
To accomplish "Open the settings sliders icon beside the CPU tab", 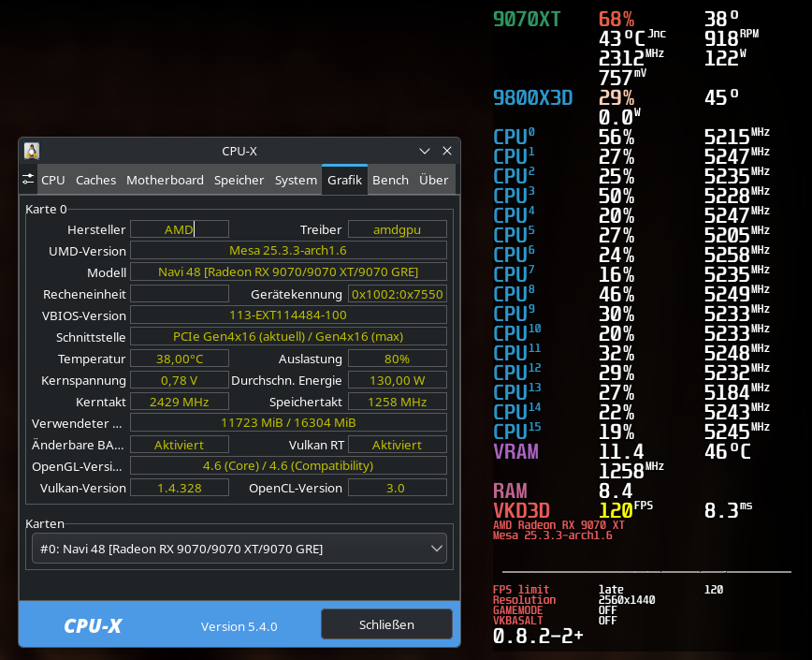I will click(x=28, y=179).
